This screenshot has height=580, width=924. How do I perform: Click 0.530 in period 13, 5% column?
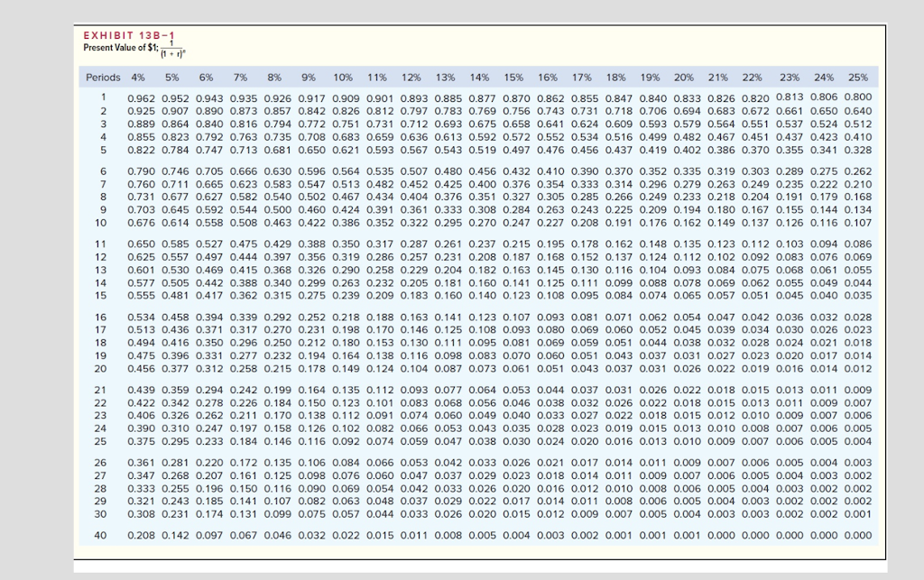pos(176,270)
